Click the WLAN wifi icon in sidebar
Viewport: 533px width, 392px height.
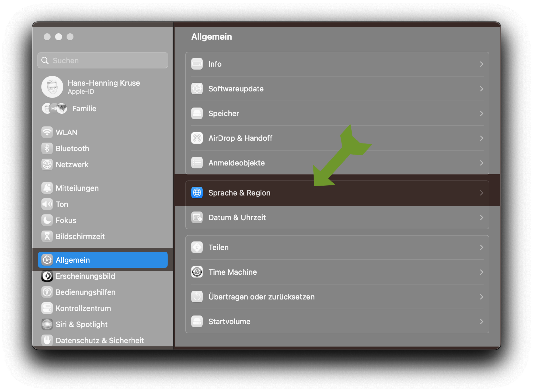47,132
